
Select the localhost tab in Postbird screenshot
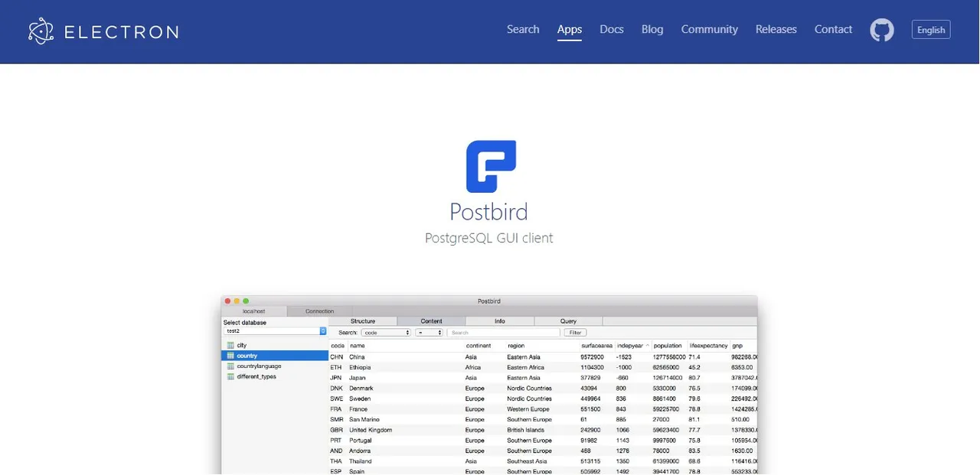tap(254, 311)
